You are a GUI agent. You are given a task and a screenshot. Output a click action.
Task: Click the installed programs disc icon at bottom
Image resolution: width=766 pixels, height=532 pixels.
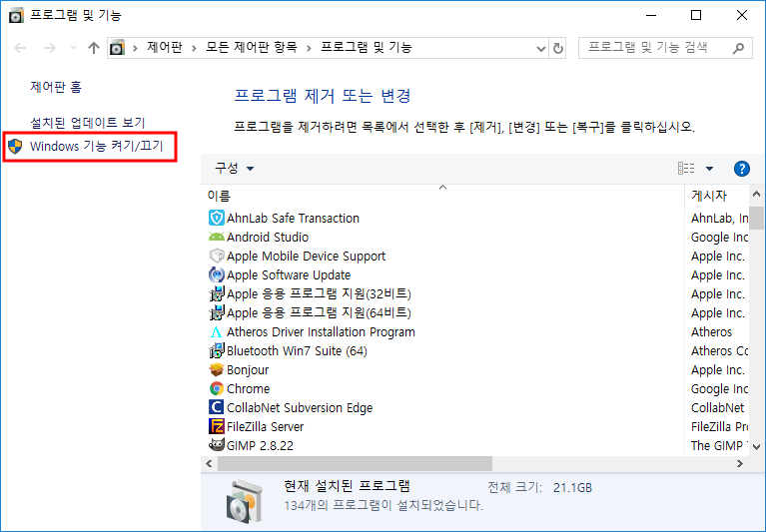[x=245, y=501]
